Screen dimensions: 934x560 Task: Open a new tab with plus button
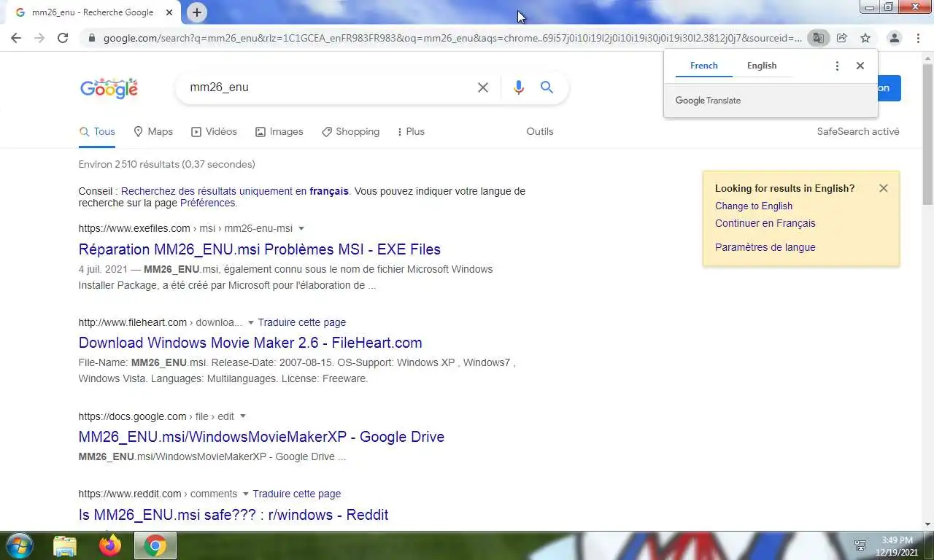tap(197, 12)
